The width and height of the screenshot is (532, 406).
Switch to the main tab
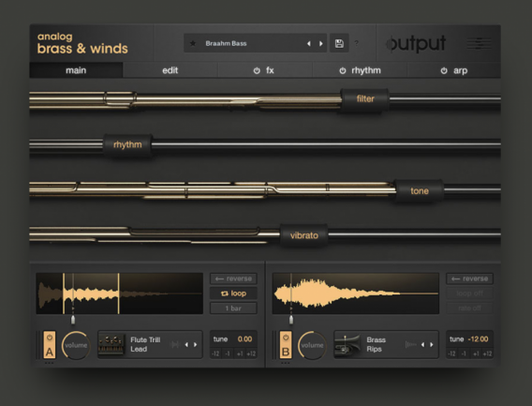tap(76, 70)
